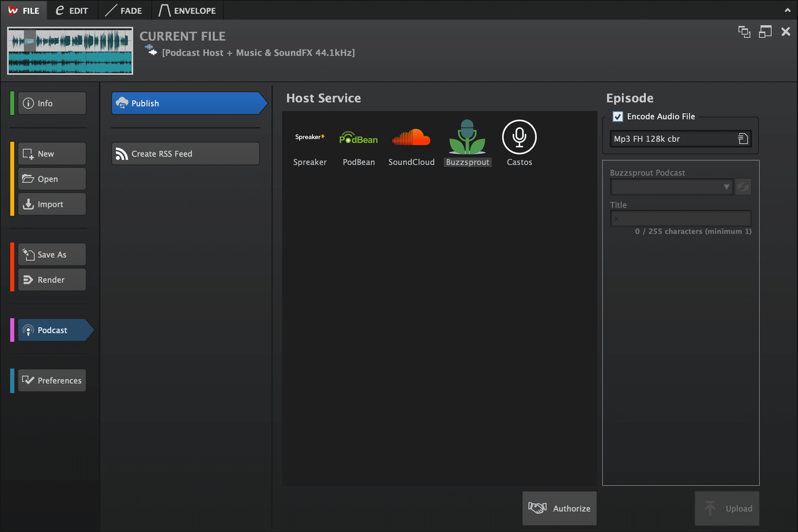This screenshot has width=798, height=532.
Task: Click the Podcast sidebar panel icon
Action: (x=27, y=330)
